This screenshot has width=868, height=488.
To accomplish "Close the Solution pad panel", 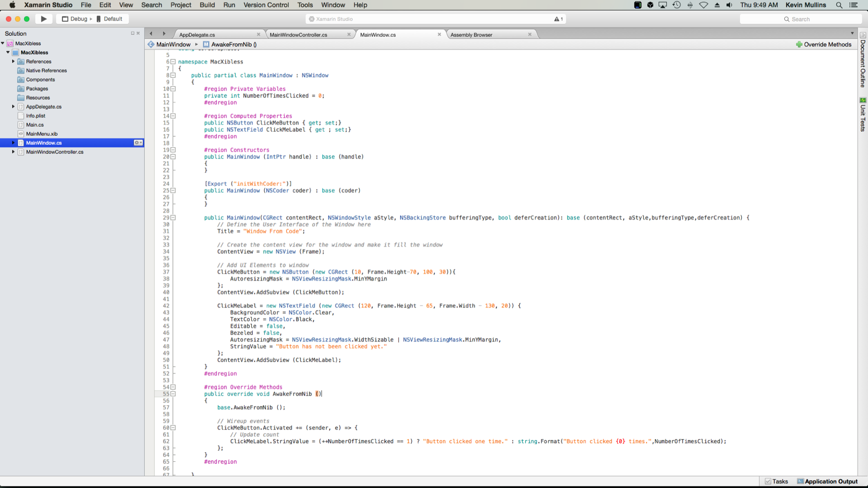I will 138,33.
